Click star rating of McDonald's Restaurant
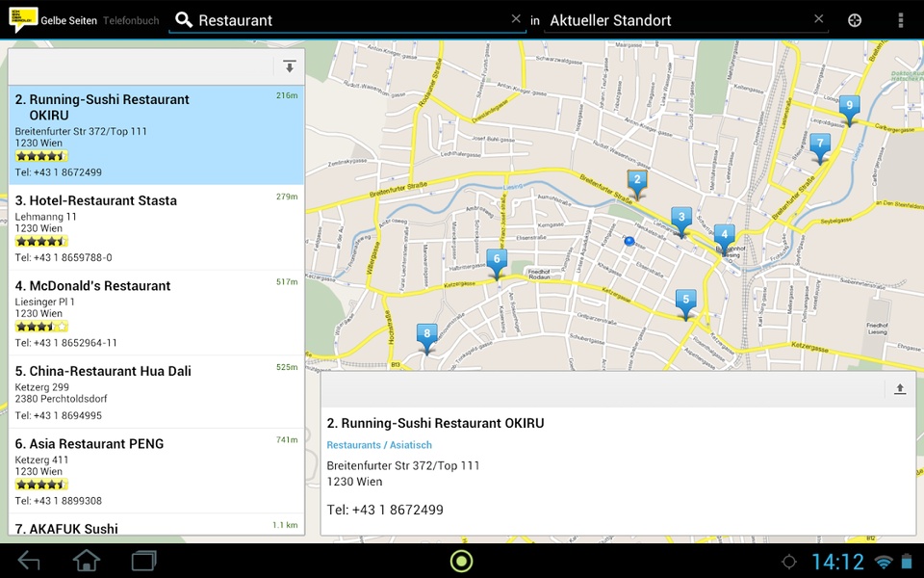The width and height of the screenshot is (924, 578). [41, 327]
